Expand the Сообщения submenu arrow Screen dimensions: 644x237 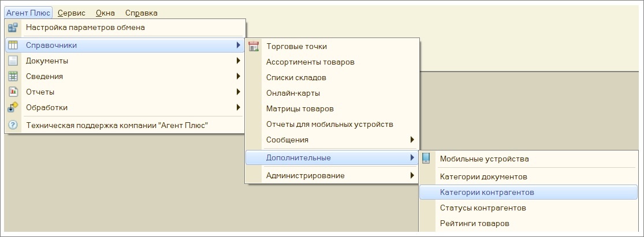tap(412, 140)
